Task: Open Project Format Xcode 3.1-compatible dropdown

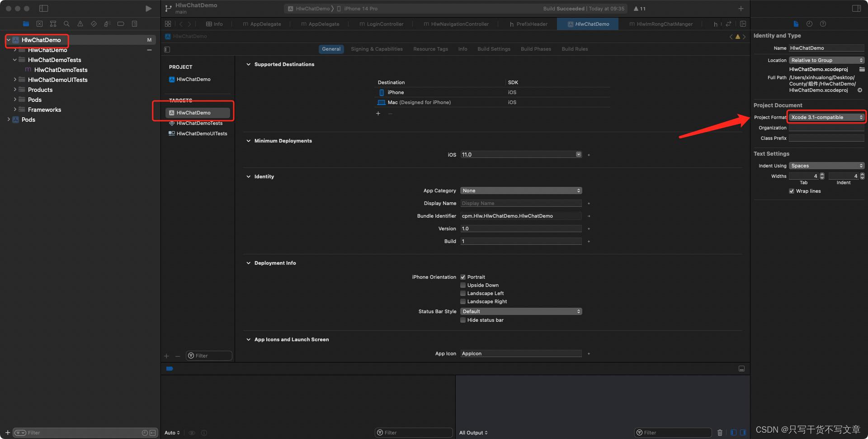Action: coord(826,117)
